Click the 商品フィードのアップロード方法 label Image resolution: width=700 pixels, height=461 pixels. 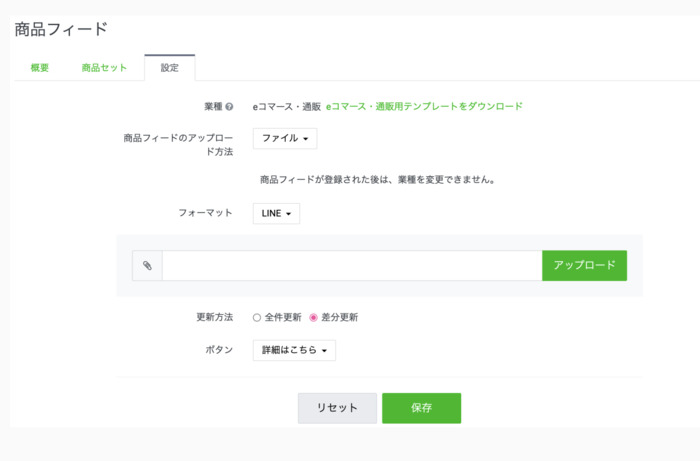[176, 144]
